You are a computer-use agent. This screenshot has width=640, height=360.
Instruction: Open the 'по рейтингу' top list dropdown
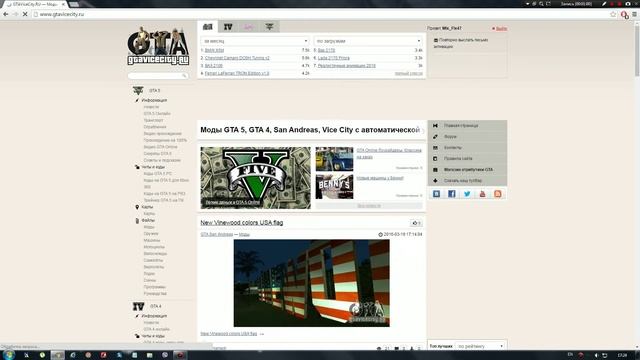(480, 346)
